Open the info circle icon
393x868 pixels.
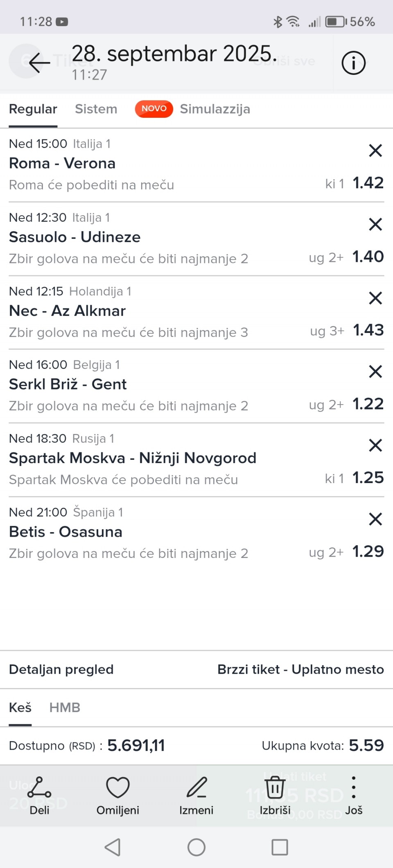pos(353,63)
